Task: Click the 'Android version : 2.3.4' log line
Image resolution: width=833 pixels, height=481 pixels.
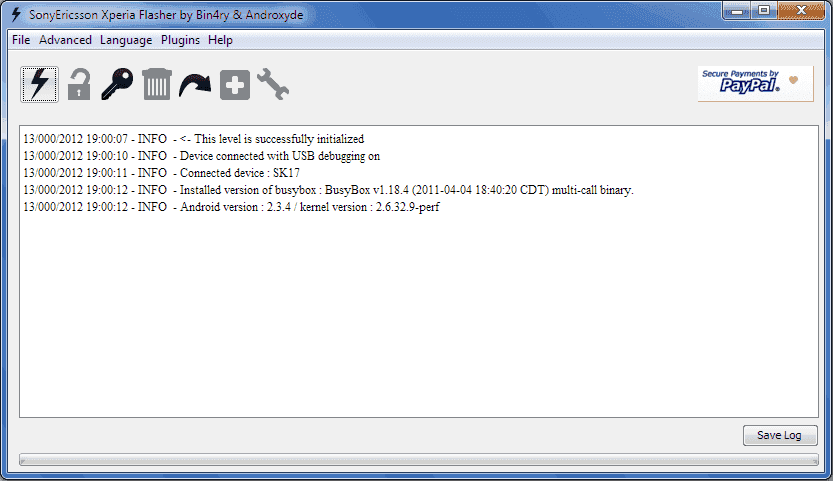Action: click(x=231, y=207)
